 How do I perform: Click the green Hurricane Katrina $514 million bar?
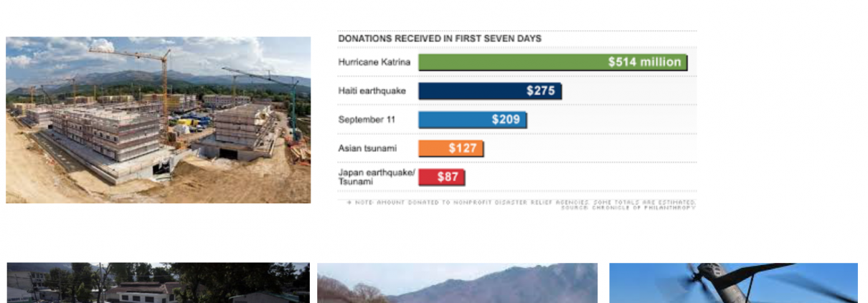(552, 62)
